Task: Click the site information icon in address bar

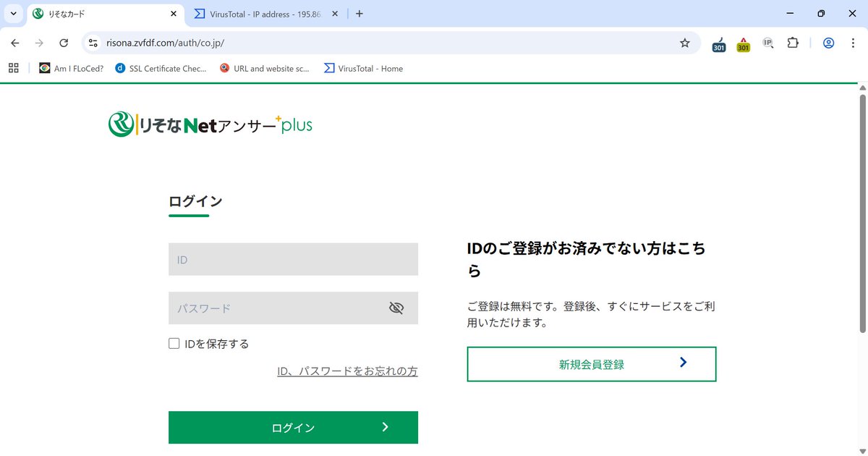Action: (93, 43)
